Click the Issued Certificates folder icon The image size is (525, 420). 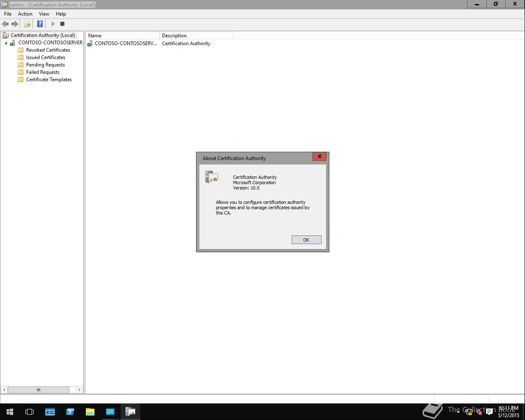coord(21,57)
